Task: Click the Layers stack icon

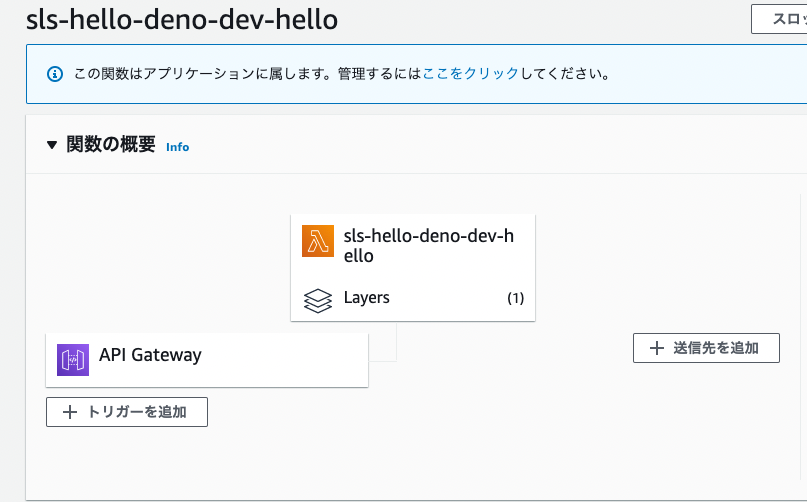Action: click(x=318, y=300)
